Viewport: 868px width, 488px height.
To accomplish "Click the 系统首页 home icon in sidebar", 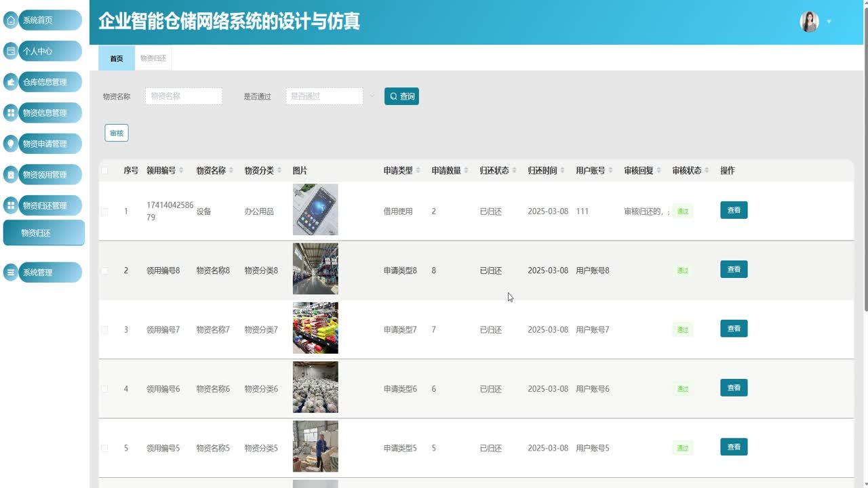I will (11, 20).
